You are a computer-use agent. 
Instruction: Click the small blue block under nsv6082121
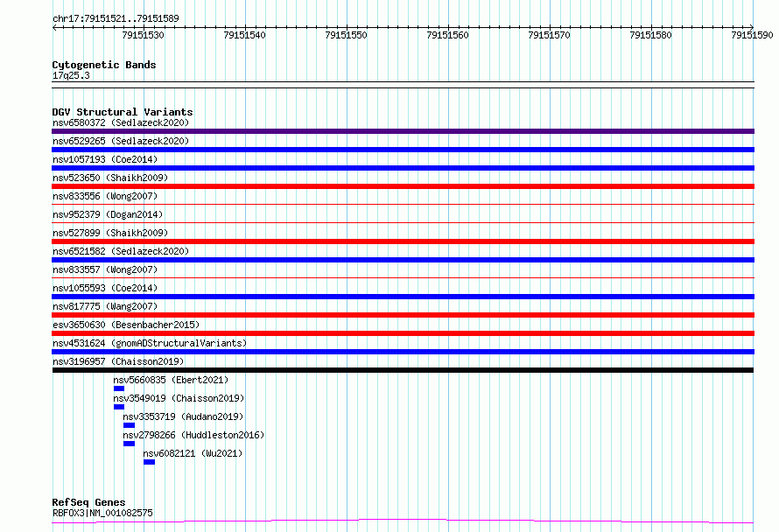pyautogui.click(x=149, y=462)
